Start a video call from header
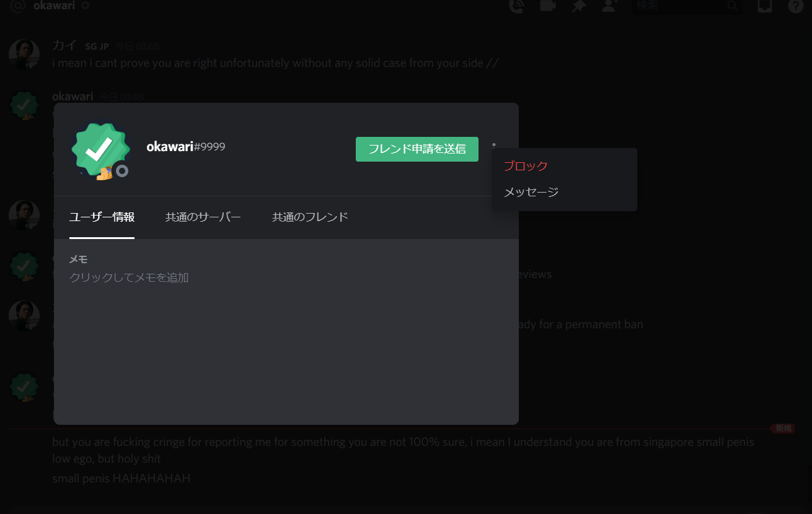The width and height of the screenshot is (812, 514). 547,6
